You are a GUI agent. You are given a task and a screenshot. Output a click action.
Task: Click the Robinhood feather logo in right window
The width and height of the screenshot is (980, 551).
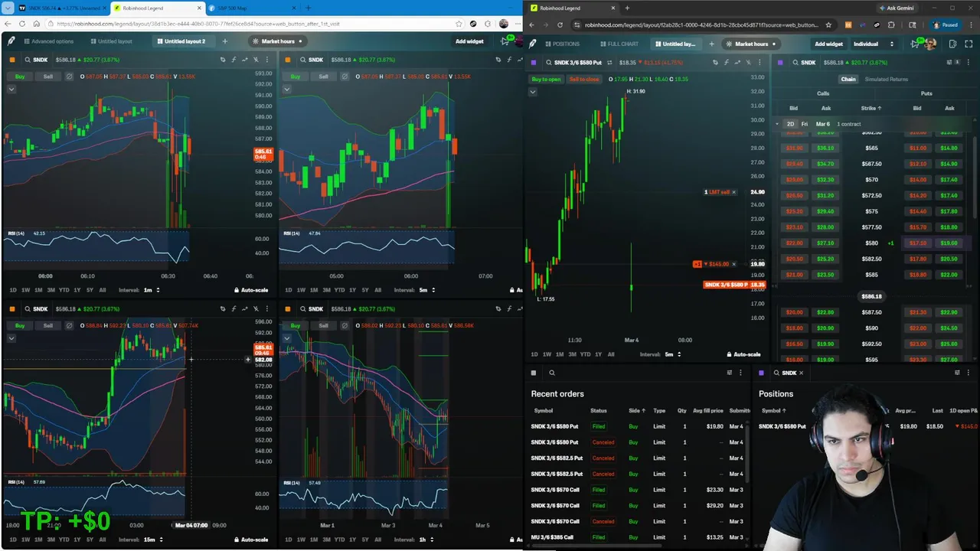coord(532,44)
